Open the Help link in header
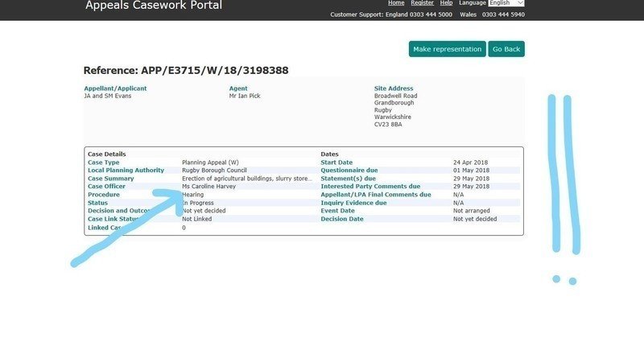This screenshot has width=644, height=362. [446, 3]
